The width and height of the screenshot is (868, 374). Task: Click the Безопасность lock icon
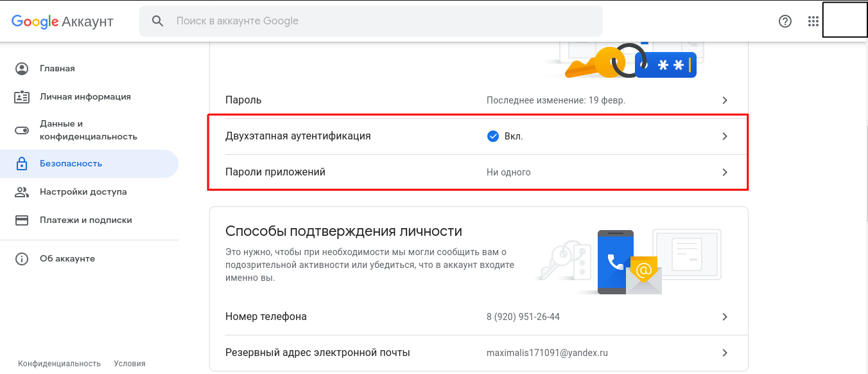(x=22, y=163)
